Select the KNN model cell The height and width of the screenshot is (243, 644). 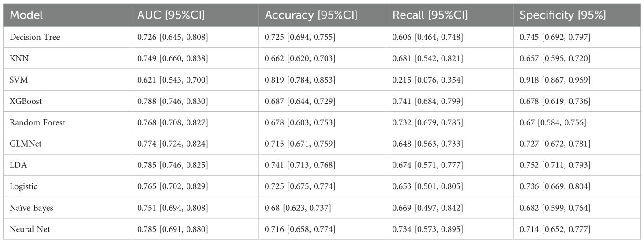click(x=18, y=58)
